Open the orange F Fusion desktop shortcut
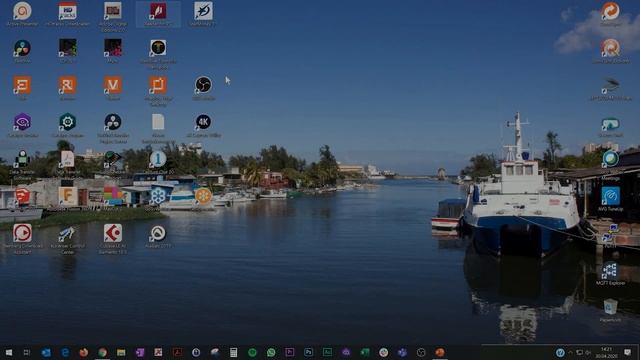This screenshot has width=640, height=360. [67, 197]
